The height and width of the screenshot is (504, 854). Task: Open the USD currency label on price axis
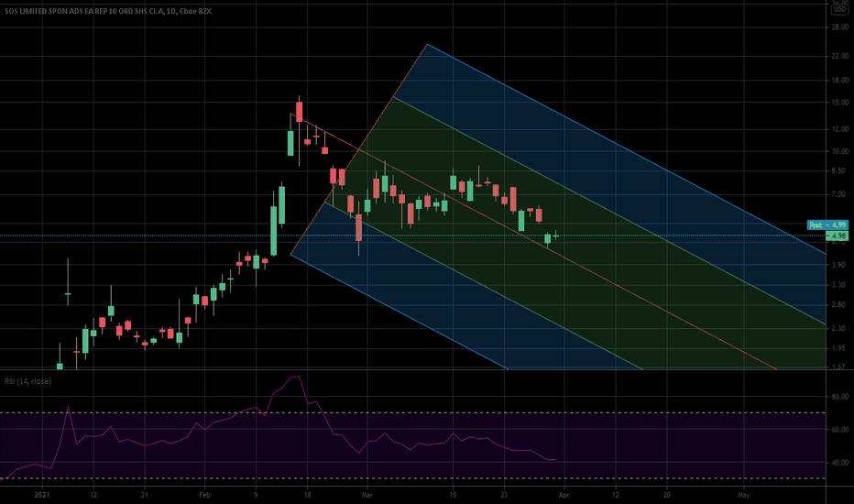click(x=839, y=9)
